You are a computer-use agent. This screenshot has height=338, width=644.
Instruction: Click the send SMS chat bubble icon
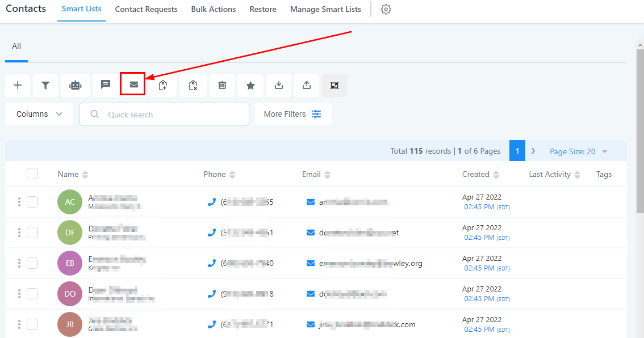105,85
